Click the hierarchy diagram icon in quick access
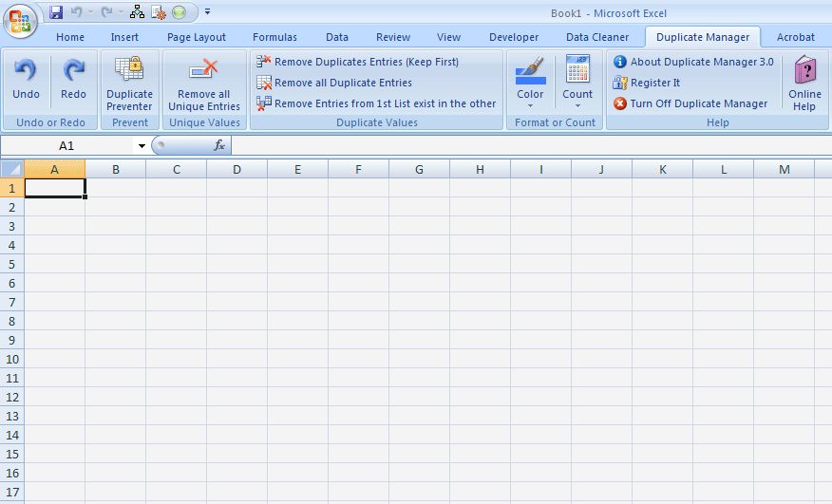 tap(137, 12)
